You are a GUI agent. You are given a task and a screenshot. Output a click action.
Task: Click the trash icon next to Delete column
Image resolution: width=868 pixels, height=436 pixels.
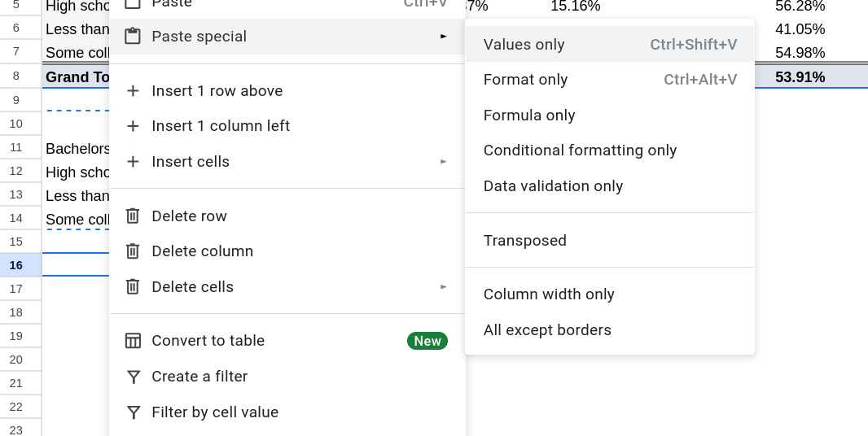[133, 251]
